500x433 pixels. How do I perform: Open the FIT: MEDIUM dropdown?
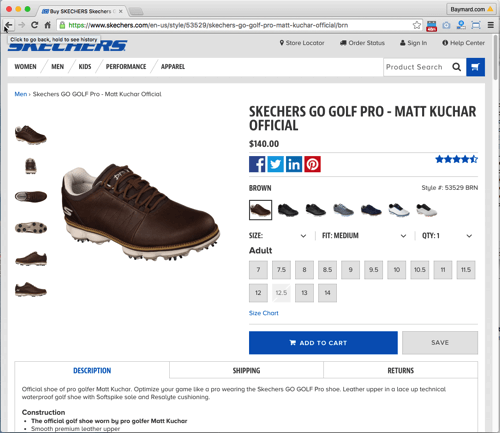tap(364, 236)
